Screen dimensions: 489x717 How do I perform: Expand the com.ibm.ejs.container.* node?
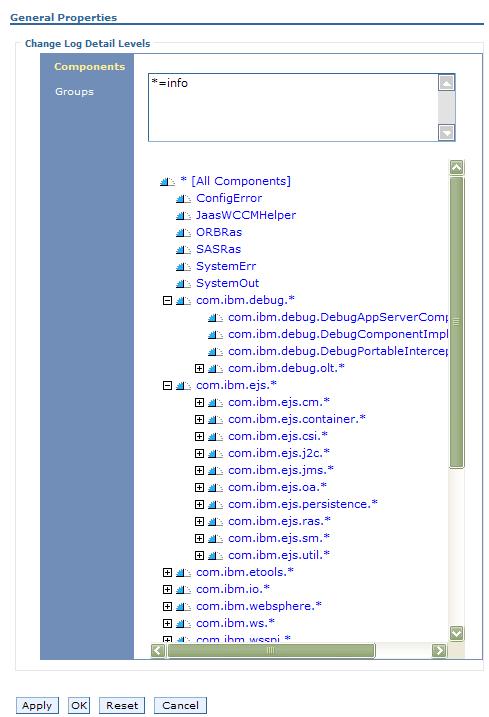click(199, 419)
